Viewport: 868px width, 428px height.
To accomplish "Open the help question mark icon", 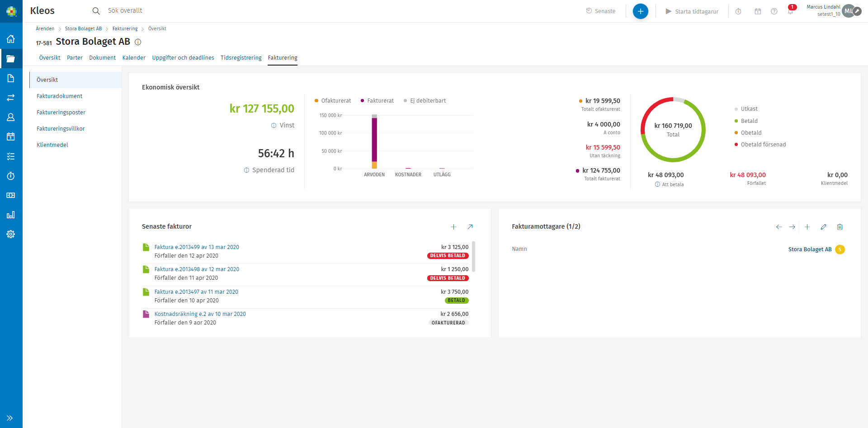I will [x=774, y=11].
